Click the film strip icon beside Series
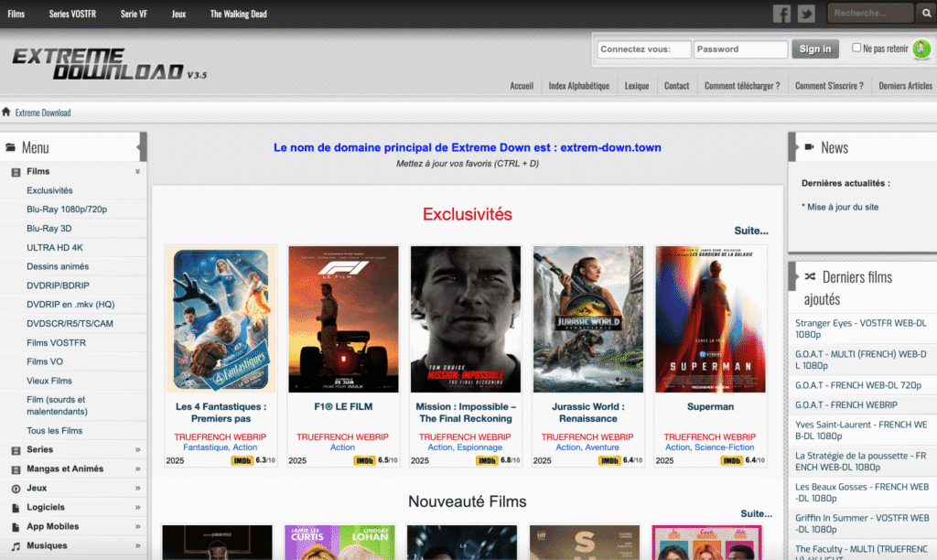This screenshot has height=560, width=937. point(16,449)
